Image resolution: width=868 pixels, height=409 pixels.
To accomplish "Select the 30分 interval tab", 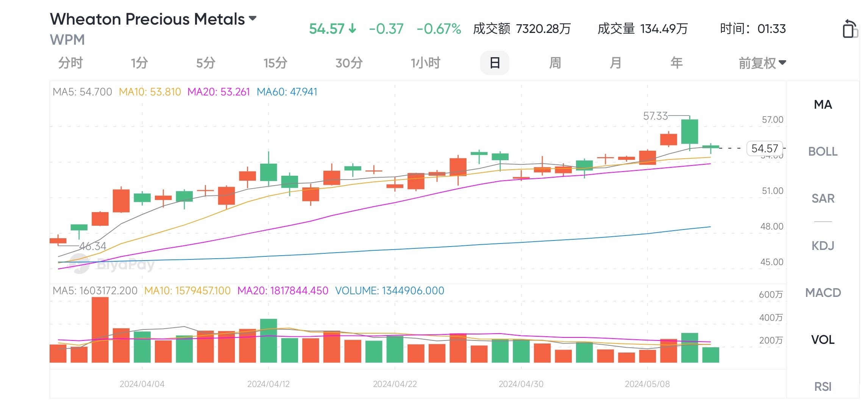I will pyautogui.click(x=349, y=63).
